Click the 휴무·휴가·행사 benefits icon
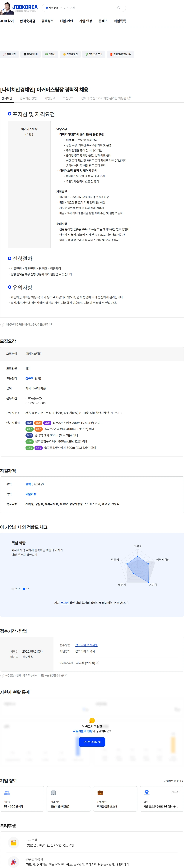 click(x=13, y=862)
